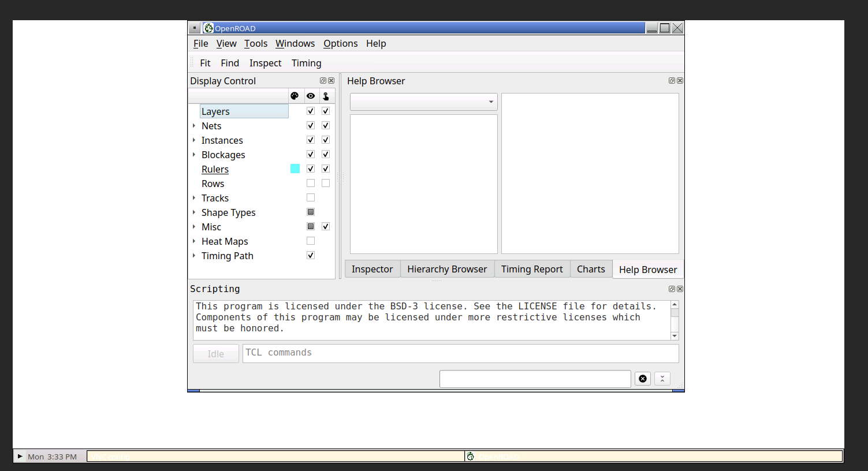Expand the Timing Path category
Screen dimensions: 868x471
click(x=194, y=255)
